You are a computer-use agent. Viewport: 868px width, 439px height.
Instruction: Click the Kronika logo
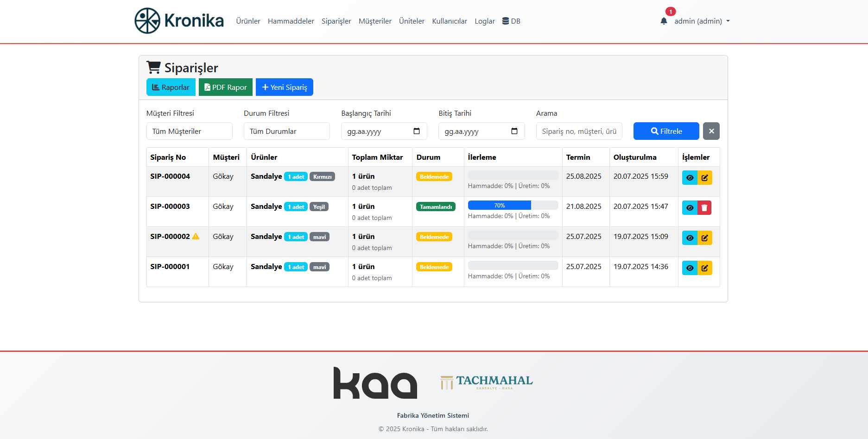tap(179, 21)
